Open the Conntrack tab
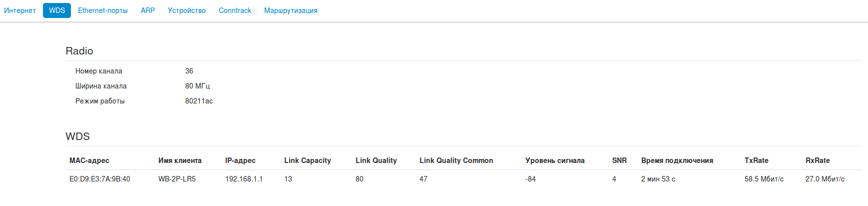Image resolution: width=868 pixels, height=206 pixels. click(x=235, y=10)
